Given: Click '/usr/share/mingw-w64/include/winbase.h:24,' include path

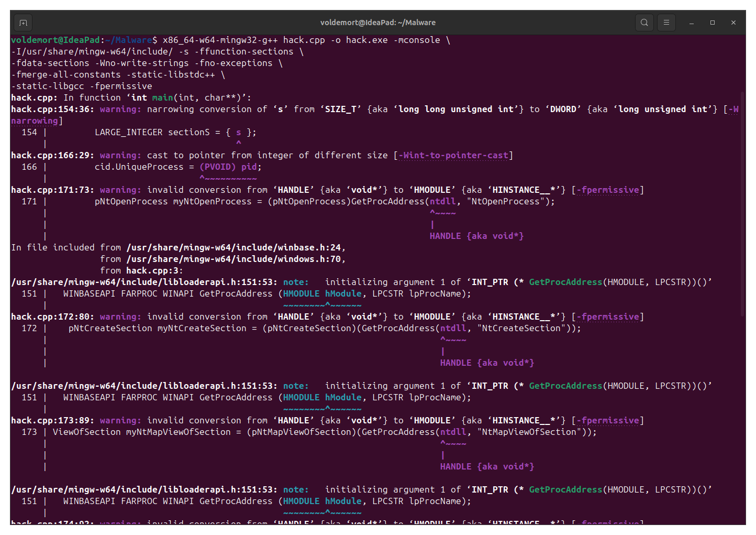Looking at the screenshot, I should pos(236,248).
